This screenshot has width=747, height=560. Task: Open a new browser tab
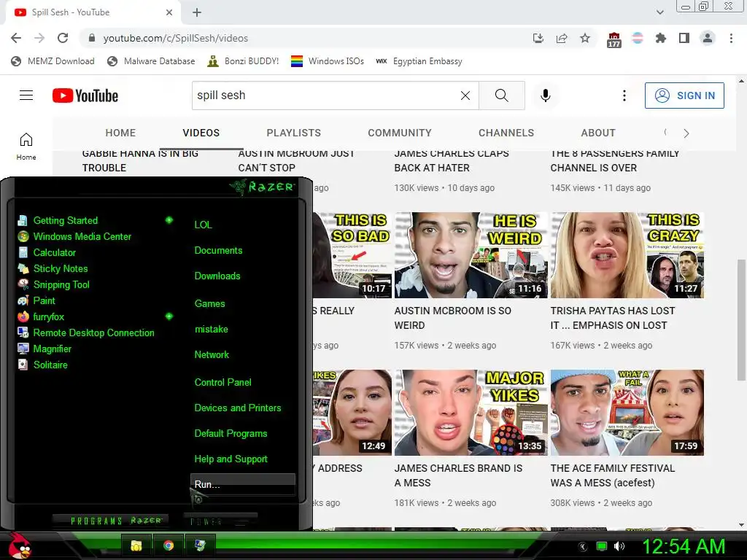[x=197, y=12]
